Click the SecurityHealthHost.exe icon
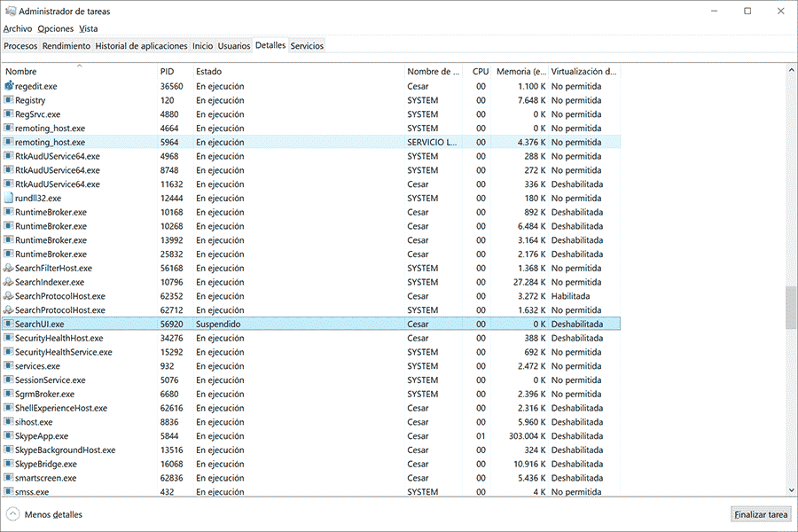This screenshot has width=798, height=532. [x=9, y=338]
